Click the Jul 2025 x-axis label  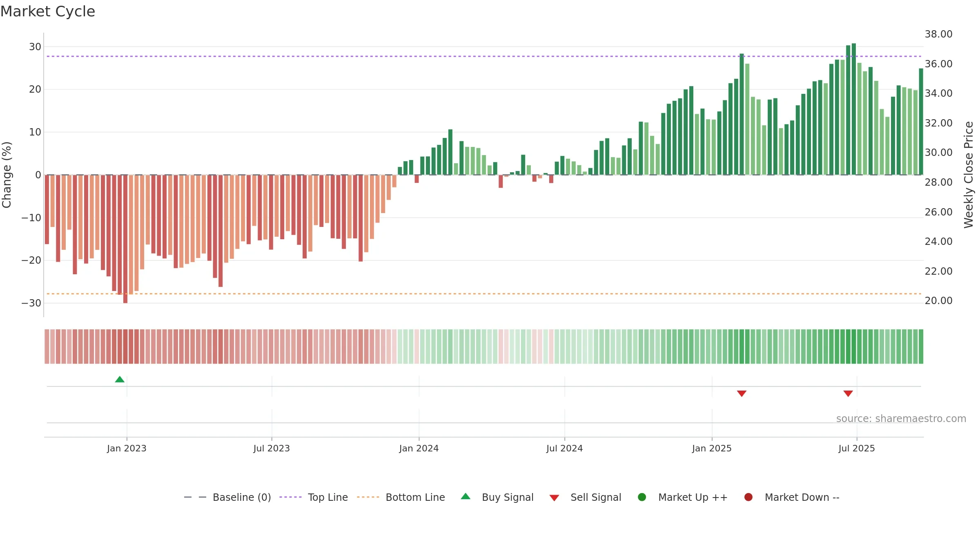pos(857,448)
